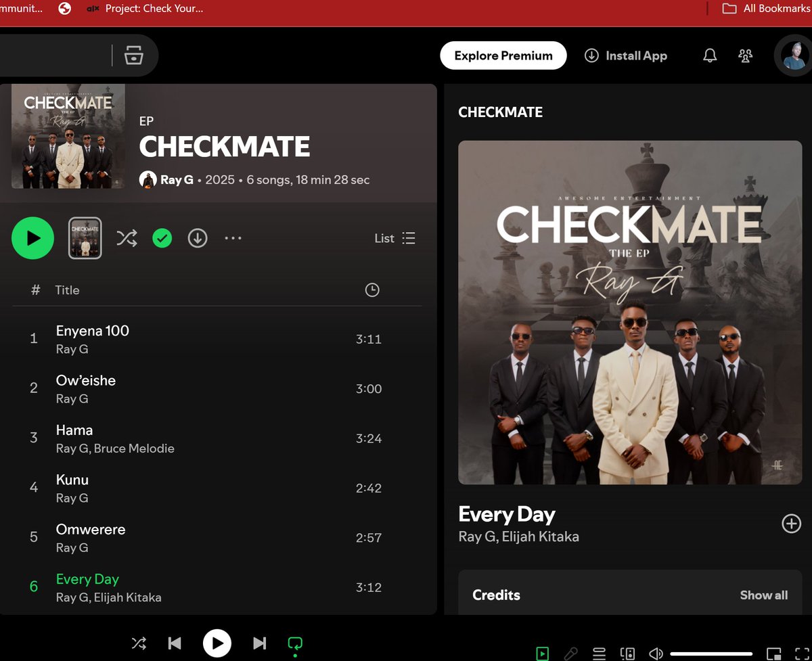Add Every Day to Liked Songs with plus icon
This screenshot has height=661, width=812.
(791, 524)
